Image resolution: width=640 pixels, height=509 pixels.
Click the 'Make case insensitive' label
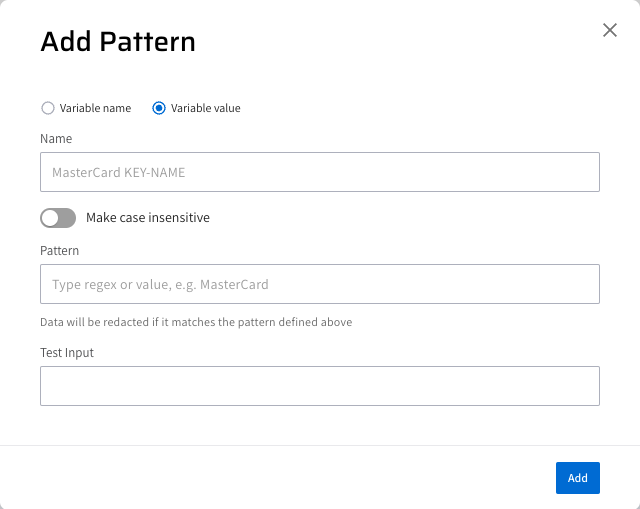[148, 217]
